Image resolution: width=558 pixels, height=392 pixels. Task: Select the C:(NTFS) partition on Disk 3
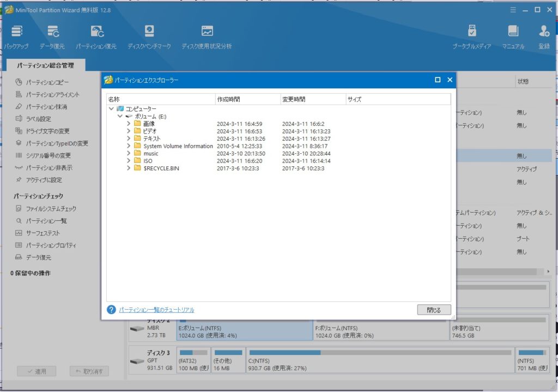click(x=378, y=361)
